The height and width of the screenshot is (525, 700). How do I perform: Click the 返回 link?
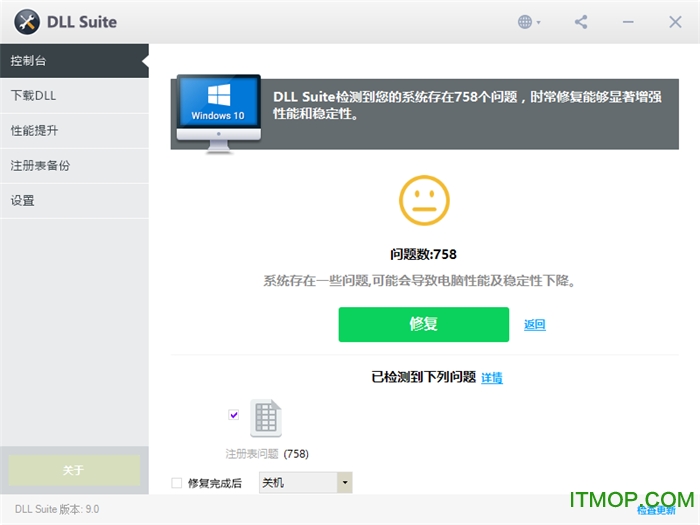click(x=534, y=325)
